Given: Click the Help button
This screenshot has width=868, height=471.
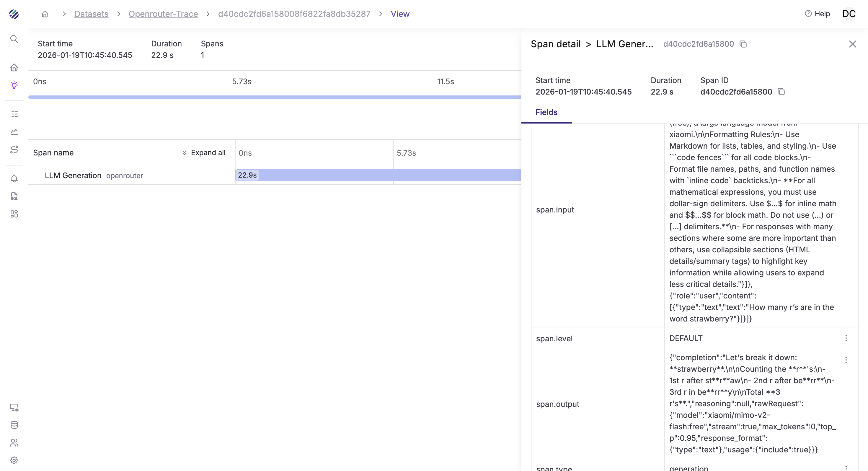Looking at the screenshot, I should pyautogui.click(x=817, y=14).
